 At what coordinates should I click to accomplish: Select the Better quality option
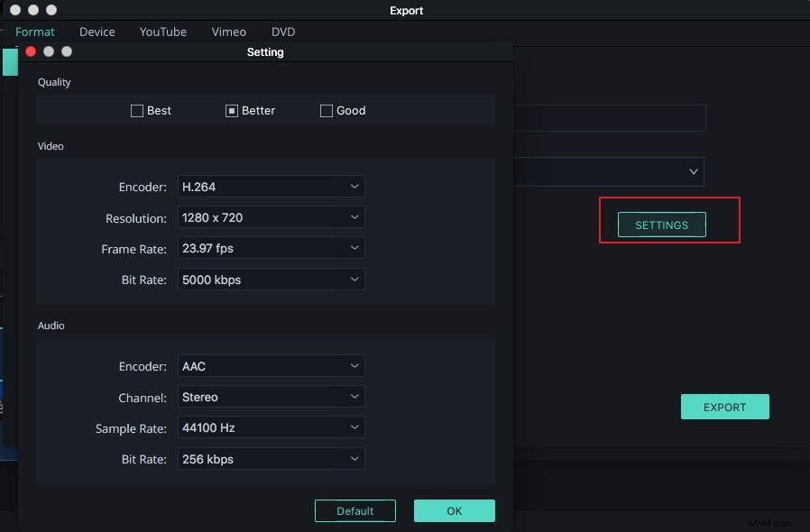pos(232,110)
